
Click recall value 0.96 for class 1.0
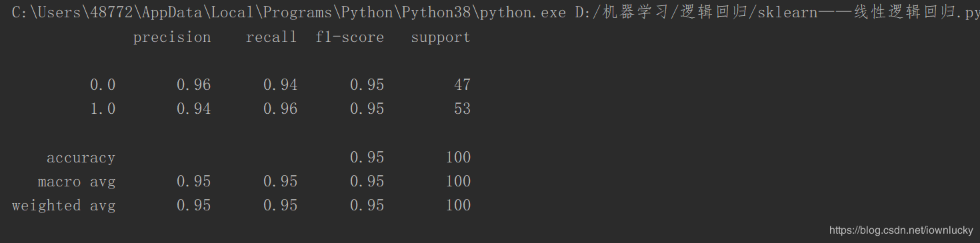pyautogui.click(x=281, y=109)
